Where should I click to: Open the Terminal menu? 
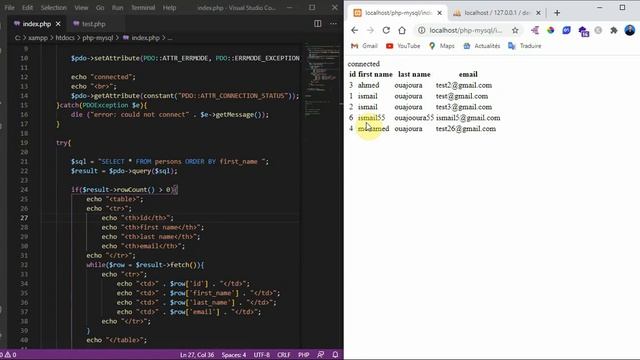pyautogui.click(x=143, y=7)
